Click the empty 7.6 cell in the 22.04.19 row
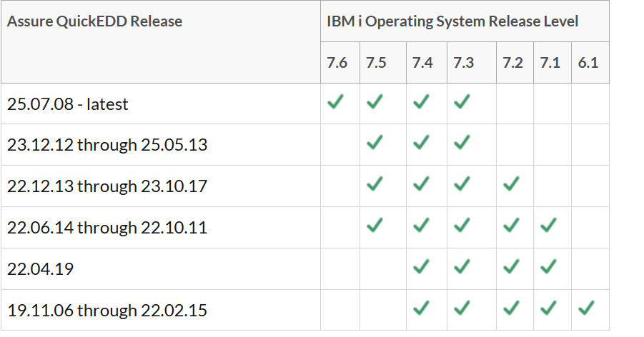This screenshot has height=337, width=644. 340,269
